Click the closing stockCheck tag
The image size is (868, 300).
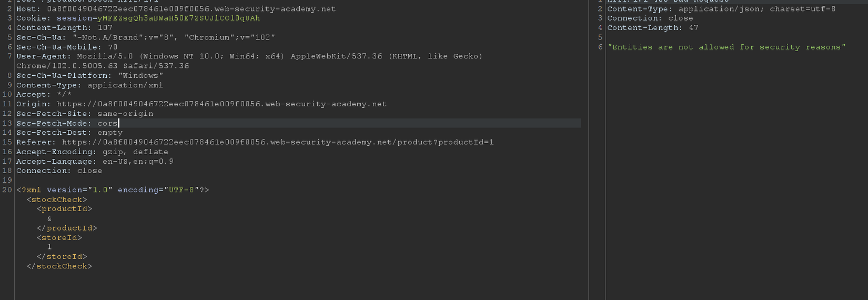click(59, 266)
